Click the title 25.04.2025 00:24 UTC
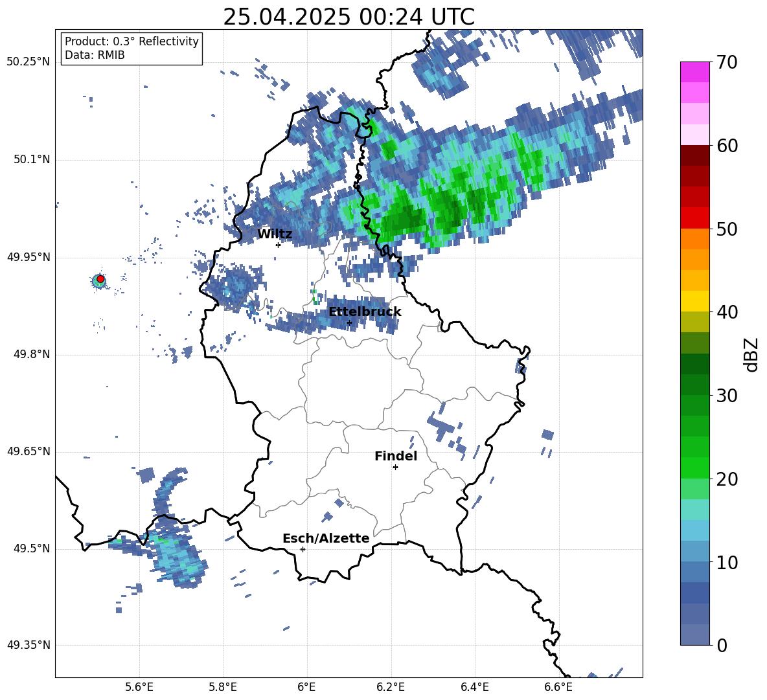The height and width of the screenshot is (700, 767). pos(349,17)
